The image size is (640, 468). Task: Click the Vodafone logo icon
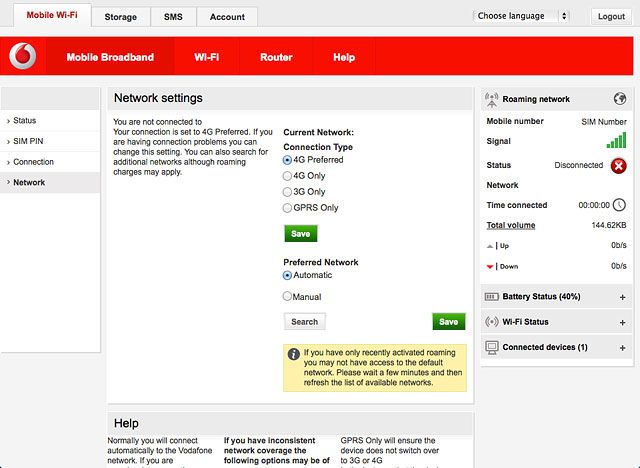[x=22, y=56]
